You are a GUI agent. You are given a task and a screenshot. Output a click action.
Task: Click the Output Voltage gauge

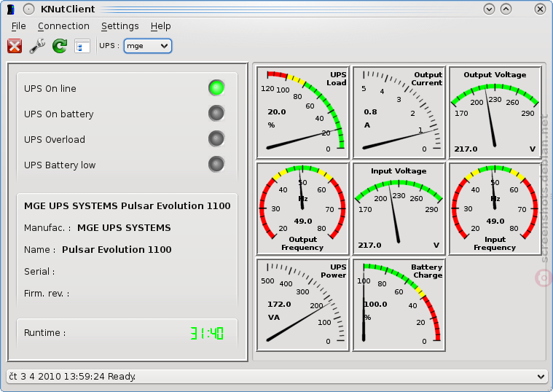[x=495, y=112]
